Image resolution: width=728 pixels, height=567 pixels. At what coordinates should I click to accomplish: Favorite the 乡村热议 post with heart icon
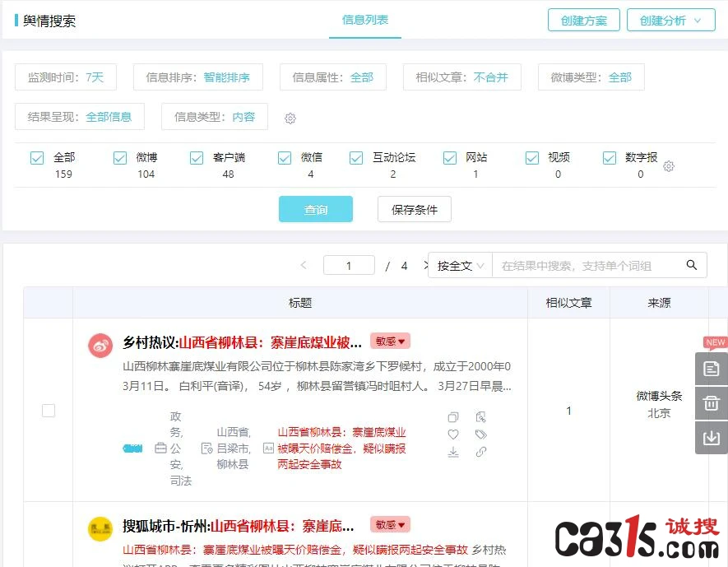453,435
